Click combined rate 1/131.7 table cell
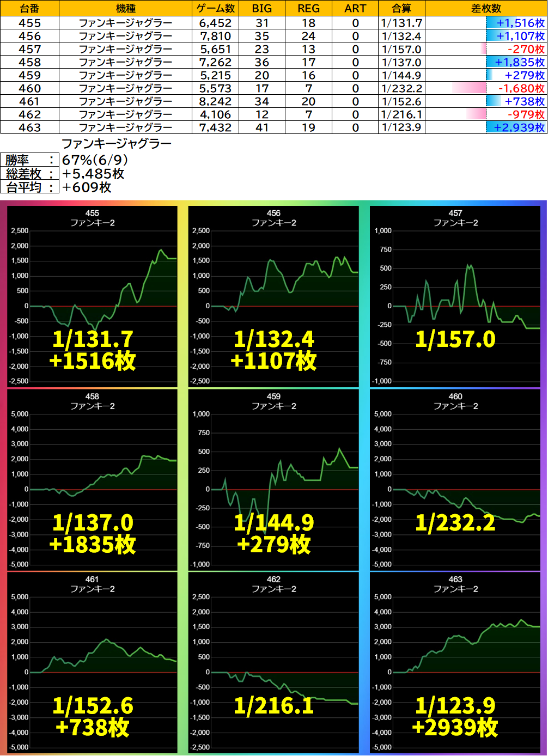Screen dimensions: 548x756 pyautogui.click(x=401, y=23)
